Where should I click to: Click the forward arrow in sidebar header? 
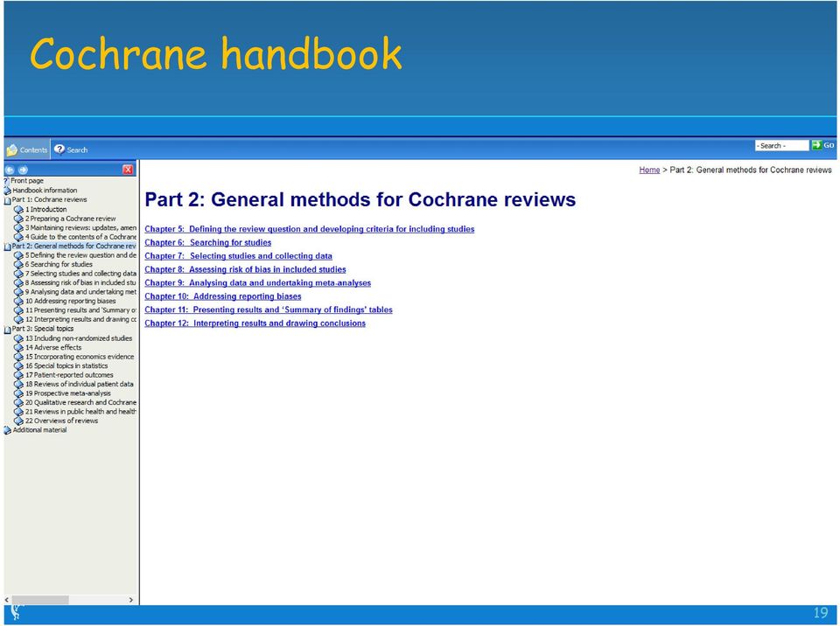23,170
